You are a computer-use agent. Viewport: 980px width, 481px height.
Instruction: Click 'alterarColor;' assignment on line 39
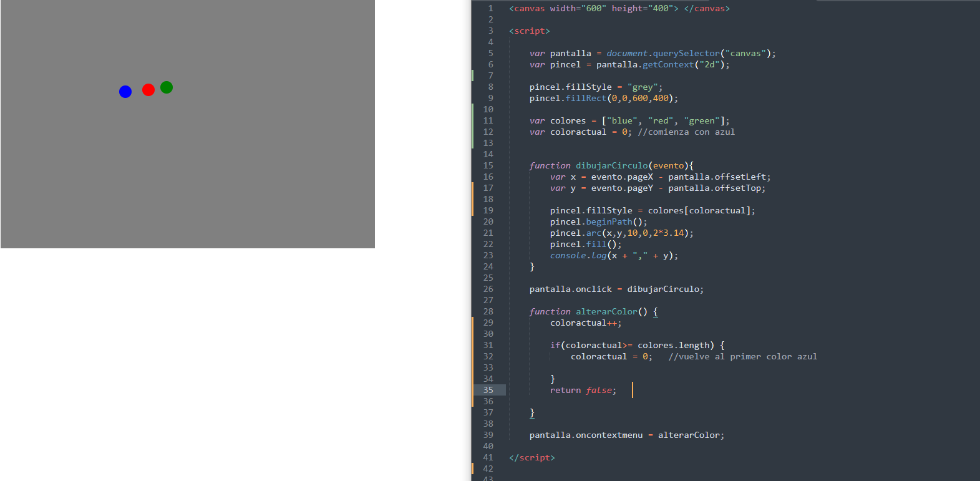click(691, 435)
